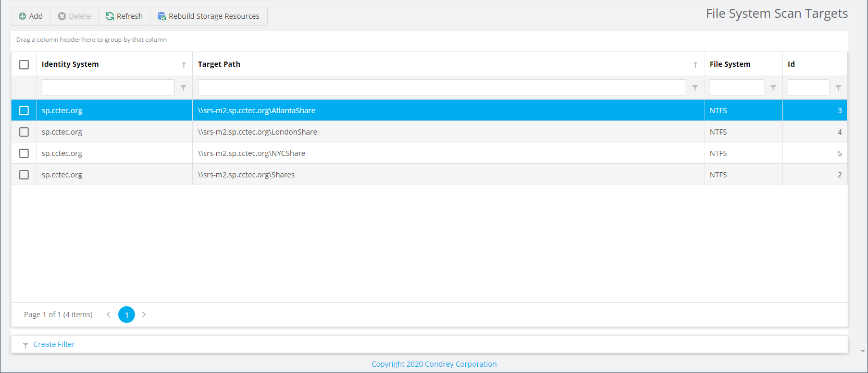Select the checkbox for the NYCShare row

(24, 153)
